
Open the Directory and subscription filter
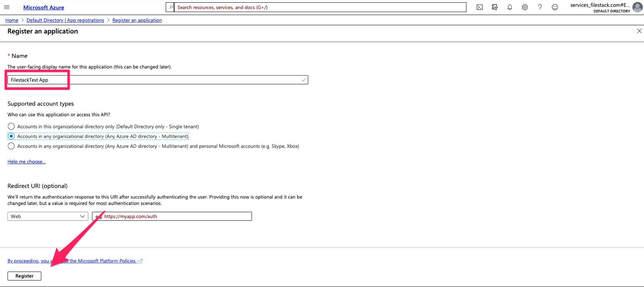[x=495, y=7]
